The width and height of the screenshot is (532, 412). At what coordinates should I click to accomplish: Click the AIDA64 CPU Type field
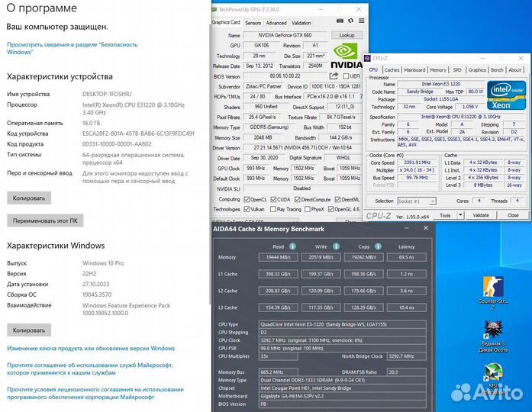tap(342, 324)
